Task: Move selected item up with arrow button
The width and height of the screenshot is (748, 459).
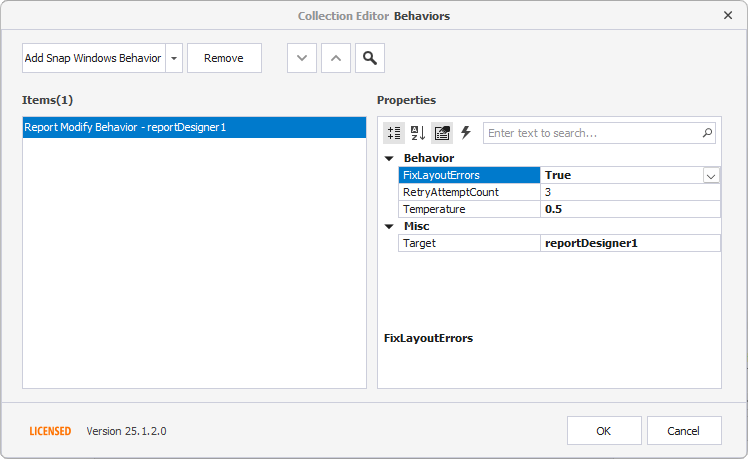Action: point(336,58)
